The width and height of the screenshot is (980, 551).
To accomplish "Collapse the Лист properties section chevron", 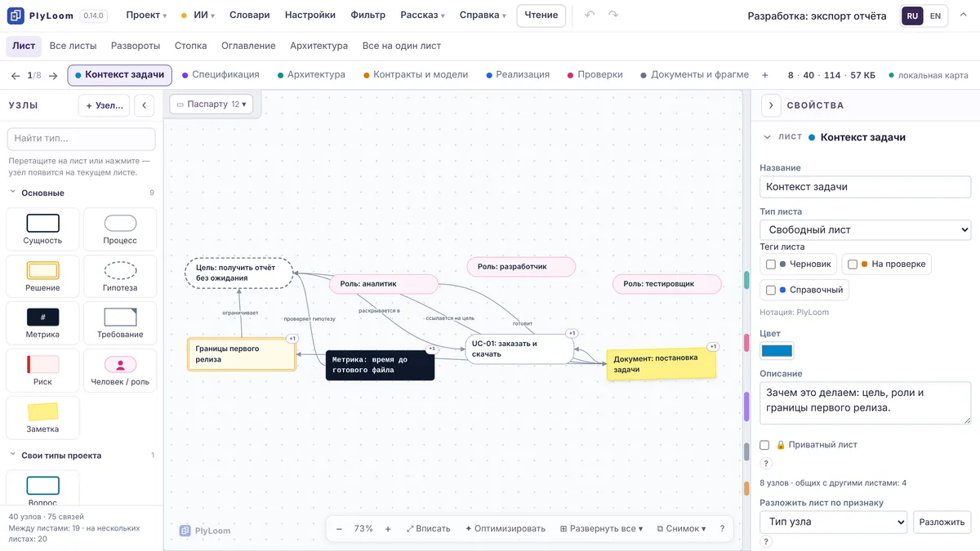I will tap(767, 137).
